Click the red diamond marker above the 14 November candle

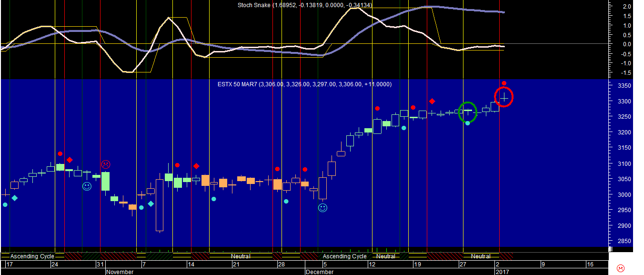click(196, 166)
